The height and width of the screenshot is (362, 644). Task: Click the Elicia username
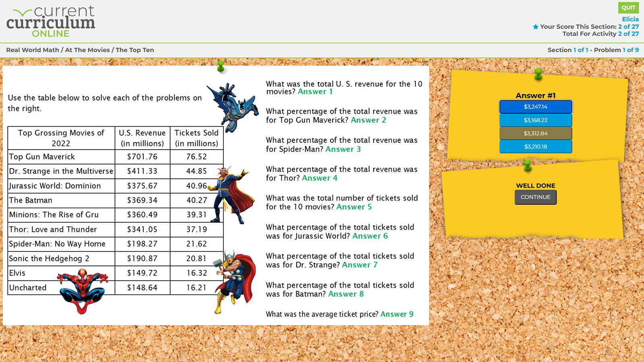[630, 19]
